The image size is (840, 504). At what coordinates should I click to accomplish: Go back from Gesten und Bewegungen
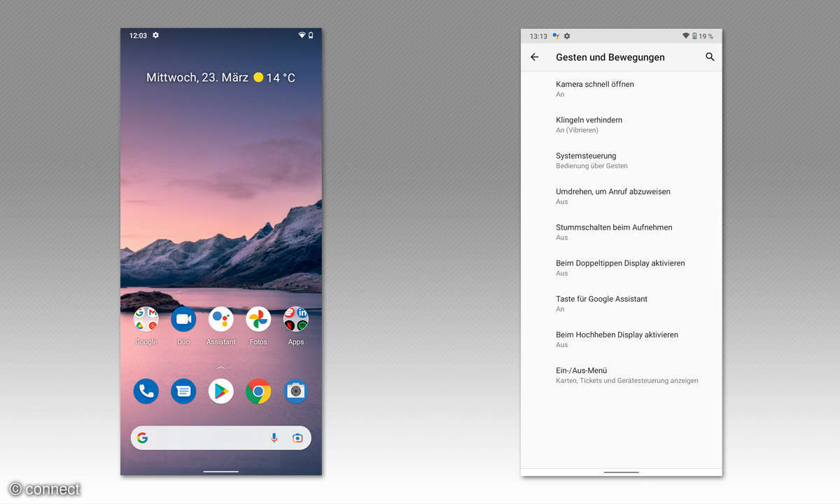pos(535,57)
